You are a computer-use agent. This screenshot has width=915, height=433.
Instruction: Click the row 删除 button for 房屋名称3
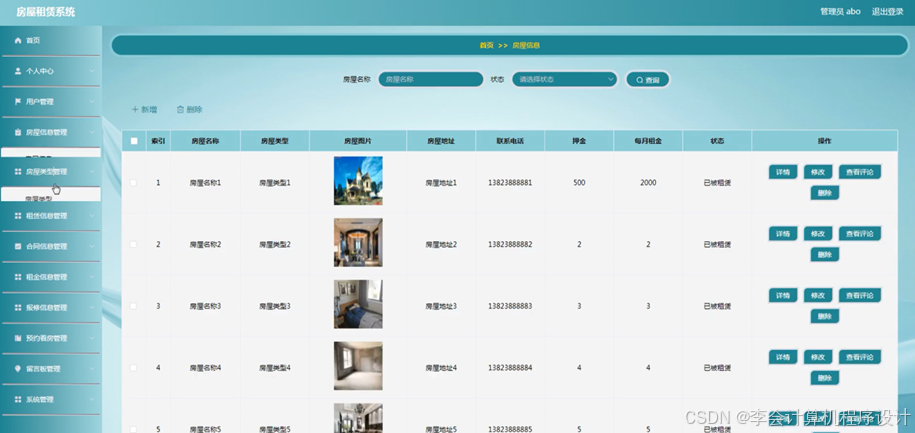[x=825, y=316]
